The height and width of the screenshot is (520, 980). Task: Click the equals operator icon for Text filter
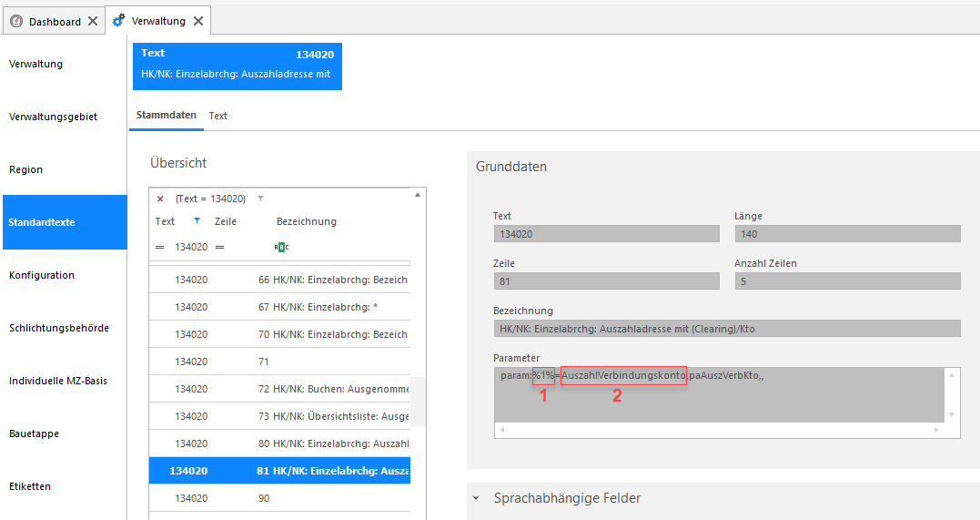click(159, 247)
